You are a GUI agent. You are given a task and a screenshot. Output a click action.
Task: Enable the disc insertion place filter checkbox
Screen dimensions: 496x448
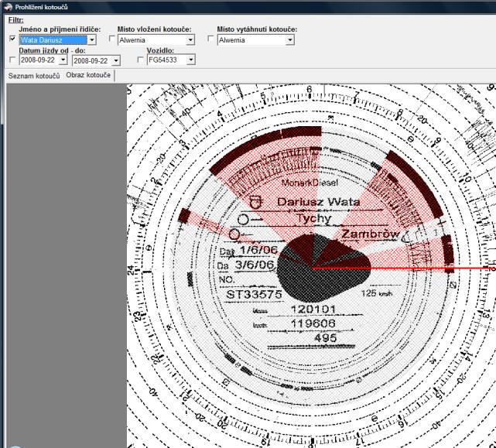[x=111, y=38]
